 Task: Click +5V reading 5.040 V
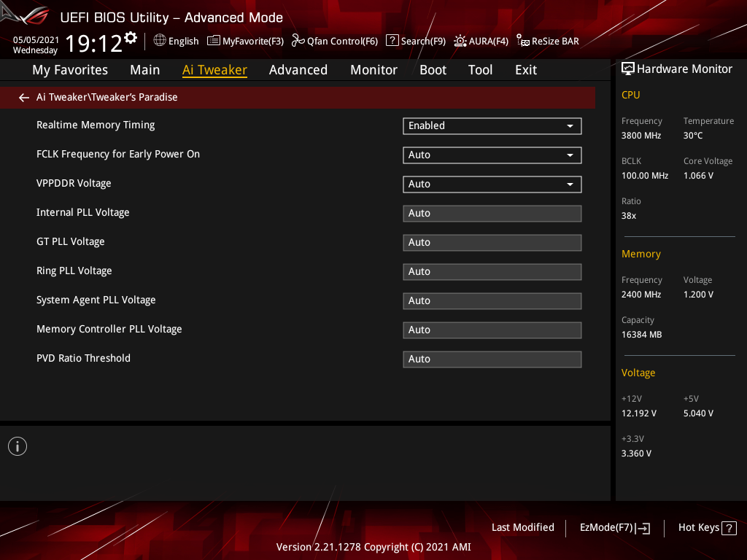point(698,413)
